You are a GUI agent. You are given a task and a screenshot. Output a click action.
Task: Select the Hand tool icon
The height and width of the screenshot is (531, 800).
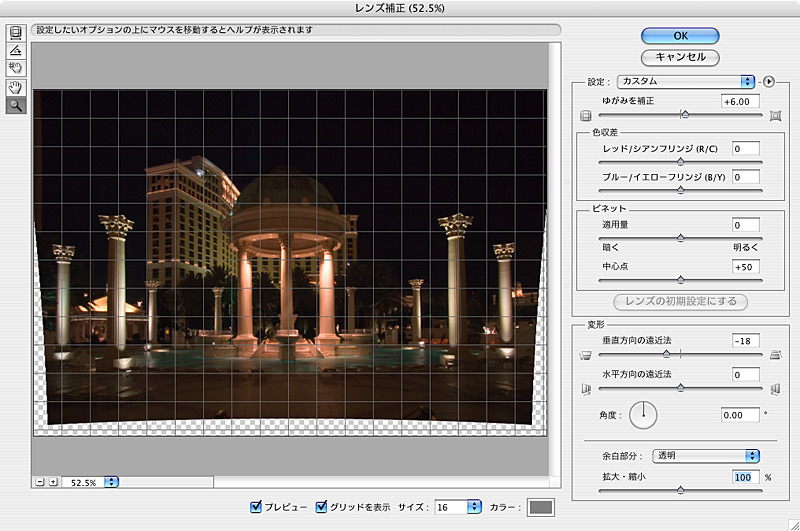coord(16,88)
